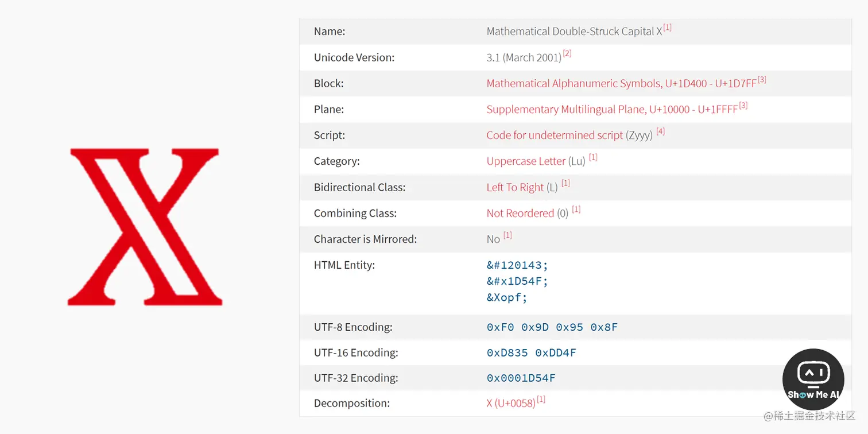Screen dimensions: 868x434
Task: Click the 'Name:' row label
Action: pos(330,32)
